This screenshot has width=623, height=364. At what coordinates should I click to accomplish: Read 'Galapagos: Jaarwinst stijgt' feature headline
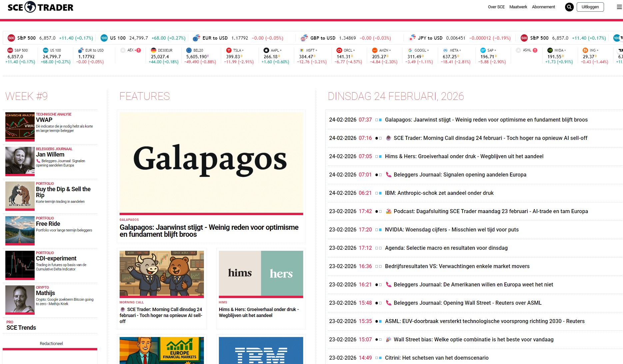[x=209, y=231]
